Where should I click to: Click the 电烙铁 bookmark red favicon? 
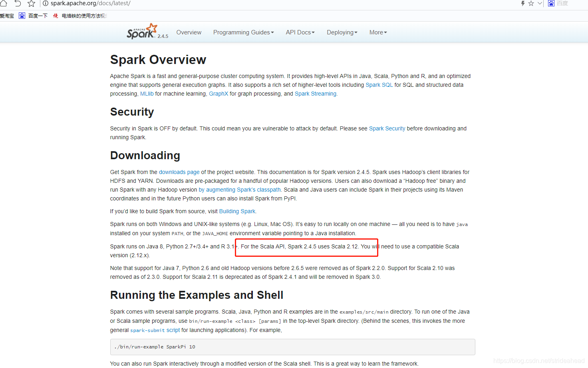tap(56, 16)
